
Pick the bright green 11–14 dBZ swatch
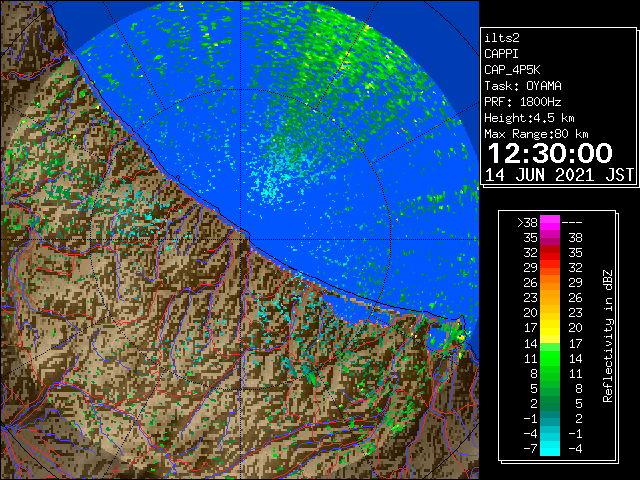tap(550, 358)
